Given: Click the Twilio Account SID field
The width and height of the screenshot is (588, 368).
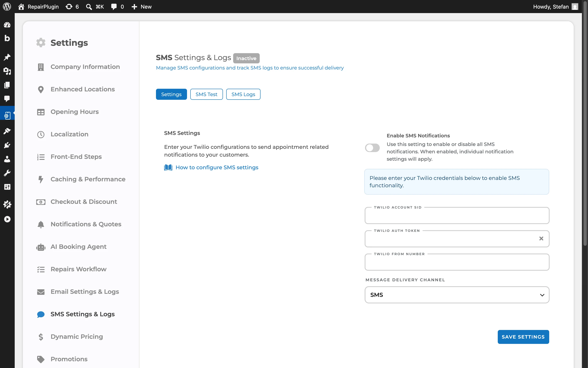Looking at the screenshot, I should pos(457,215).
